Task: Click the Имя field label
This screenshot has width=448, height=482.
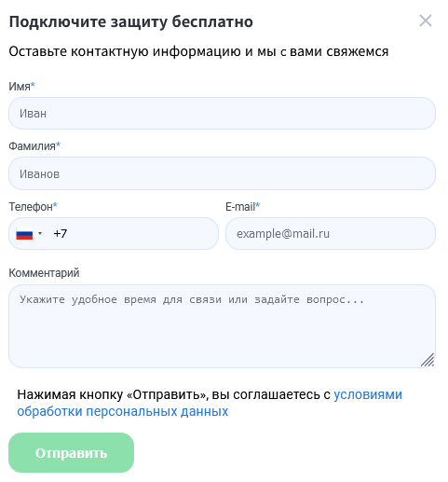Action: [21, 86]
